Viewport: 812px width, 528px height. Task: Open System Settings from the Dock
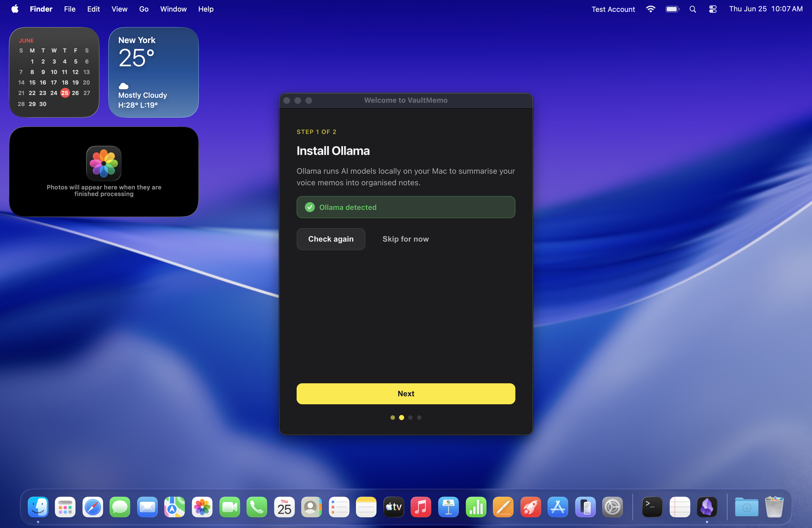click(613, 507)
